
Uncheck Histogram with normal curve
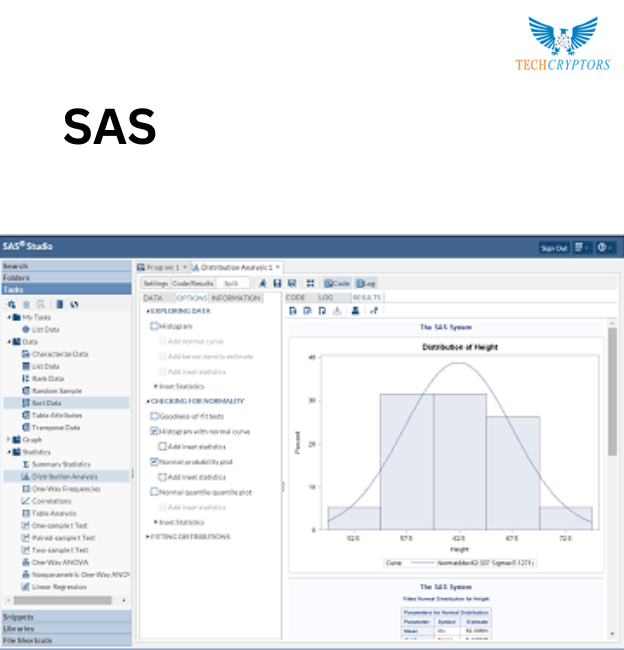(154, 431)
